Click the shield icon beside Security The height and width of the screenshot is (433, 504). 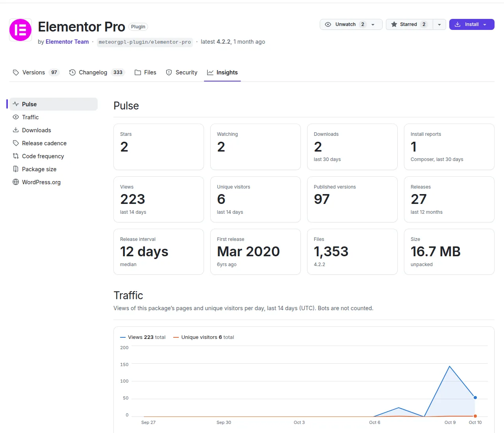(169, 72)
